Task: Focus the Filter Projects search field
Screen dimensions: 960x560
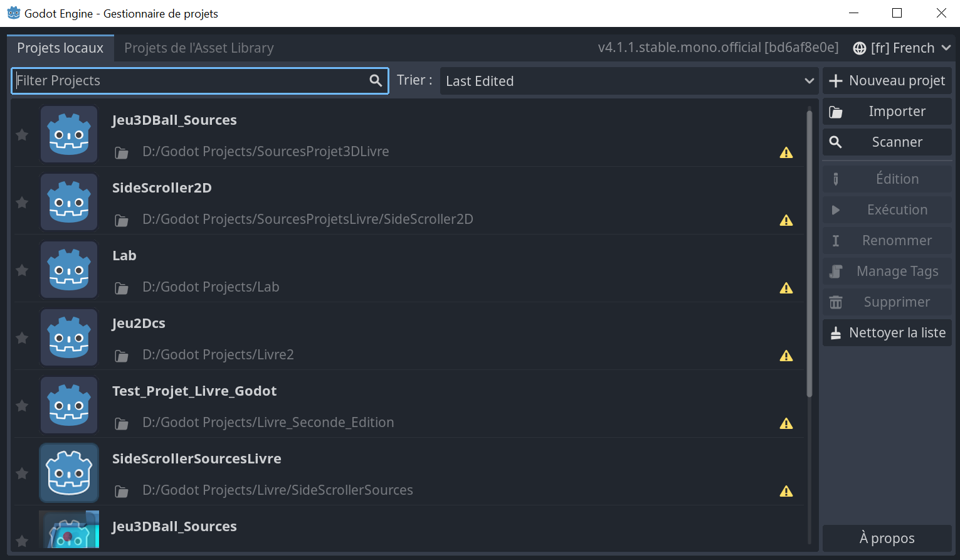Action: 200,81
